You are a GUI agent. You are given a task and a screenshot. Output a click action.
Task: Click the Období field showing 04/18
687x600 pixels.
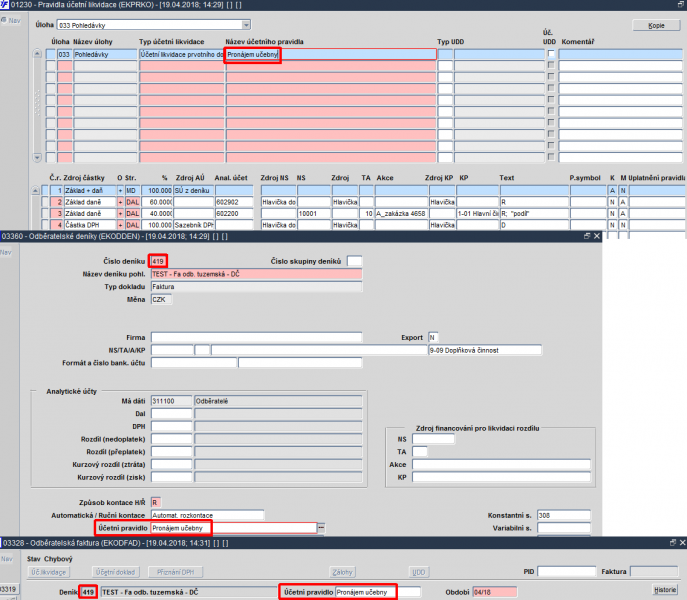tap(495, 592)
